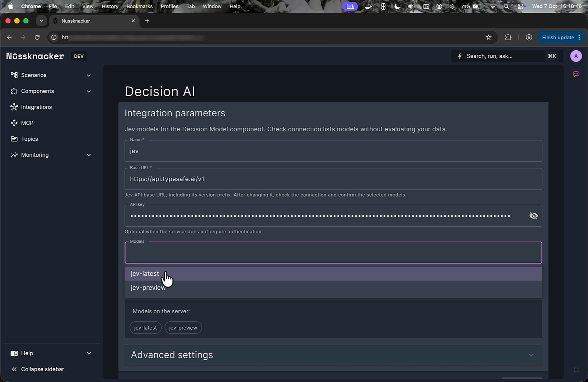
Task: Click the jev-latest server model chip
Action: pyautogui.click(x=145, y=328)
